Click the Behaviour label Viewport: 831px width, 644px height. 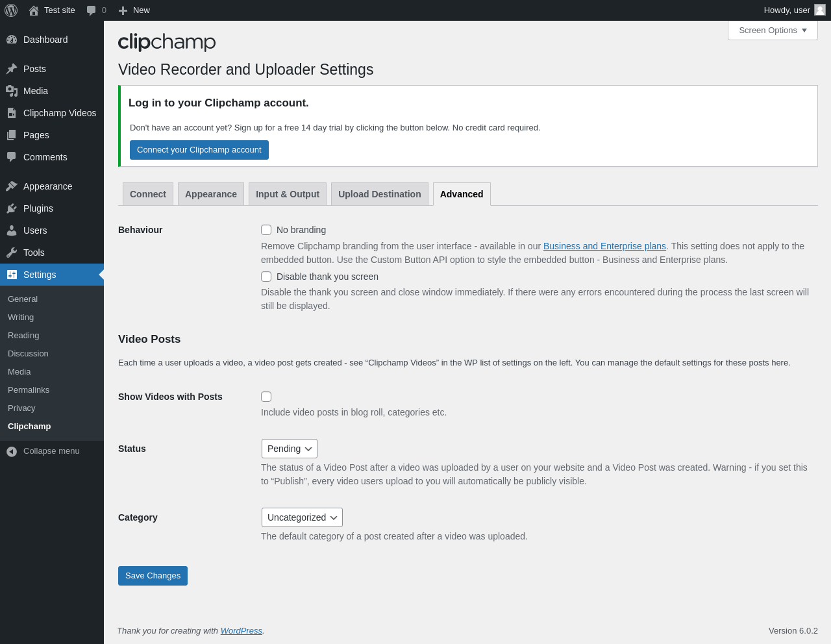pyautogui.click(x=140, y=230)
